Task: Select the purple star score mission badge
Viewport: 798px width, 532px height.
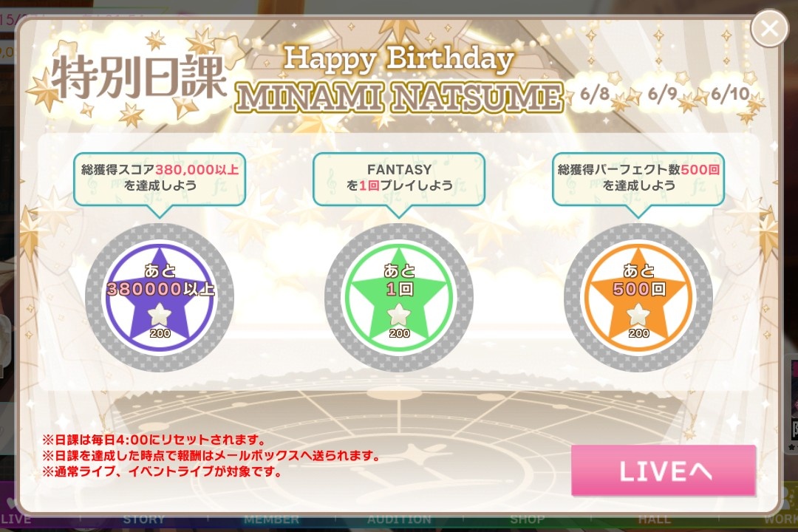Action: (160, 297)
